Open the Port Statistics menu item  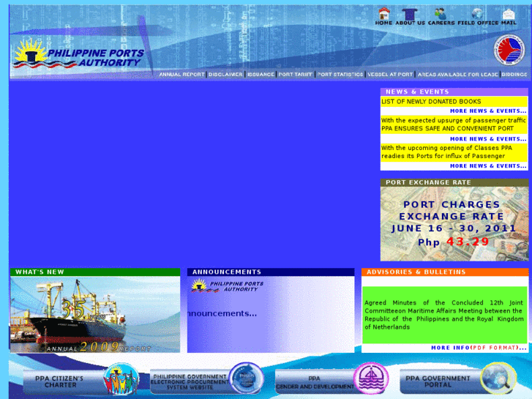coord(340,75)
